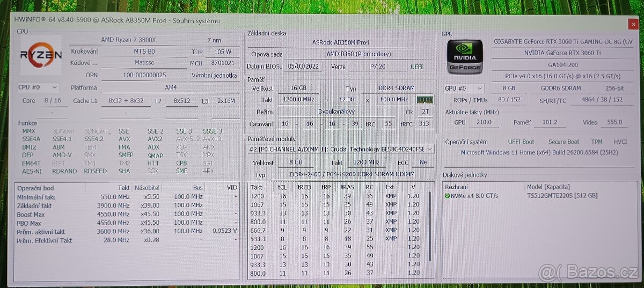
Task: Click the L2 cache value 8x512
Action: point(182,101)
